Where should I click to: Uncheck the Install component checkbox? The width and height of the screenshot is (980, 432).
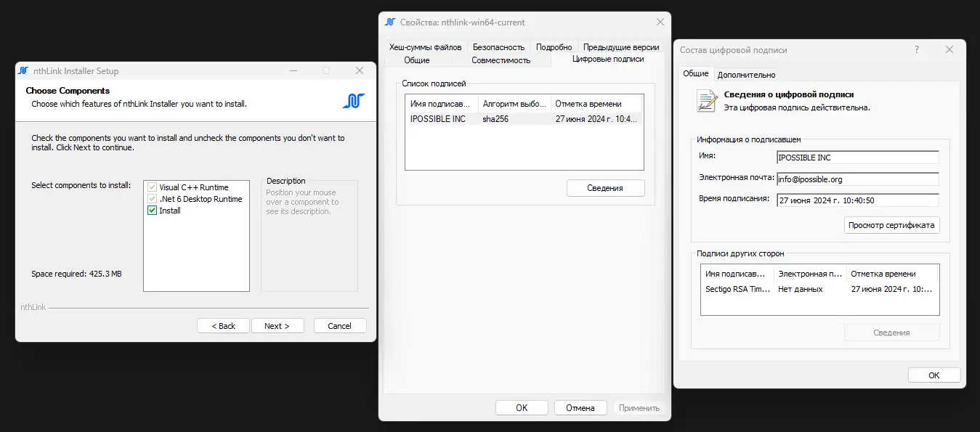(x=152, y=211)
